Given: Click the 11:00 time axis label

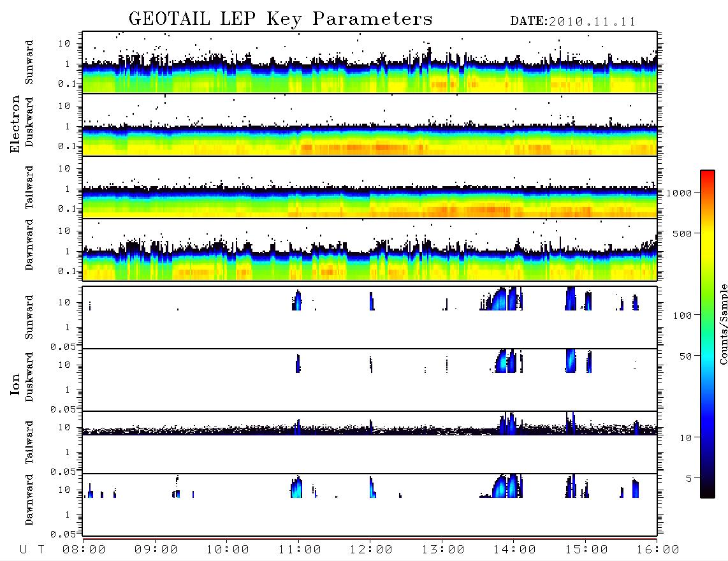Looking at the screenshot, I should [x=300, y=550].
